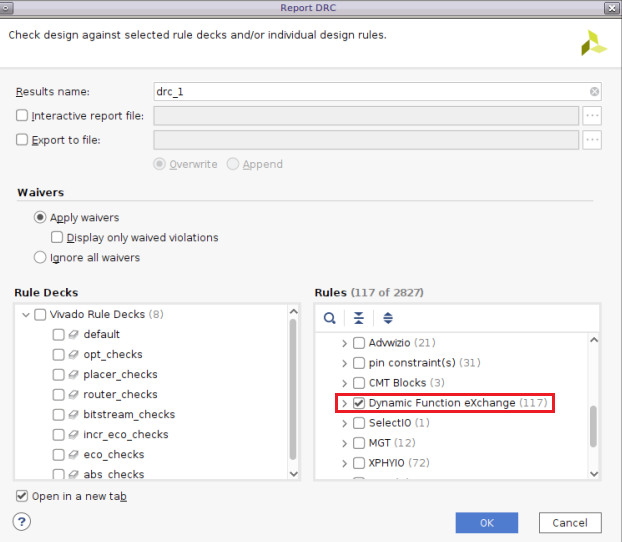Expand all rules using the expand icon
The height and width of the screenshot is (542, 622).
388,318
